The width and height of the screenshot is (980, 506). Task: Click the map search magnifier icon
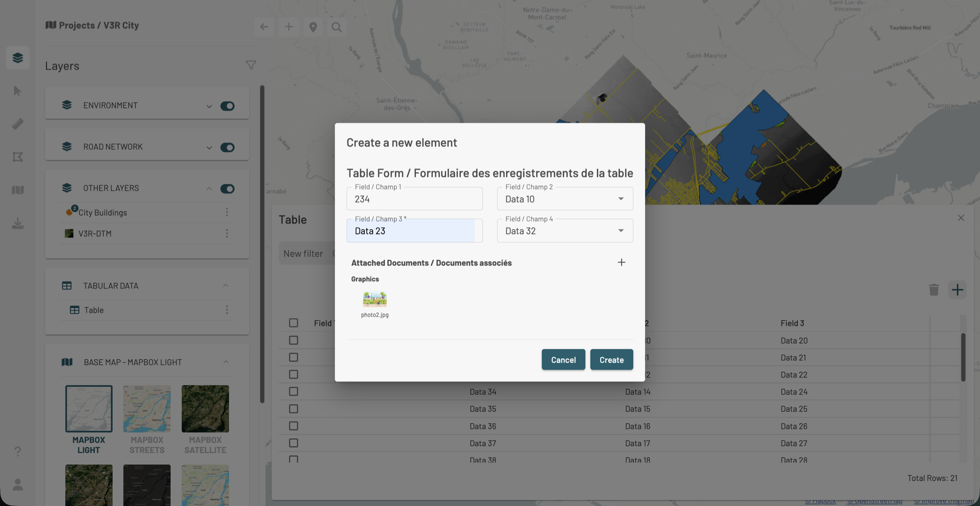pyautogui.click(x=337, y=27)
